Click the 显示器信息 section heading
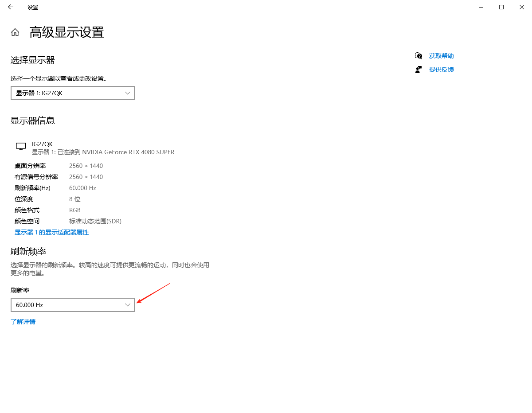This screenshot has height=413, width=532. click(x=33, y=121)
